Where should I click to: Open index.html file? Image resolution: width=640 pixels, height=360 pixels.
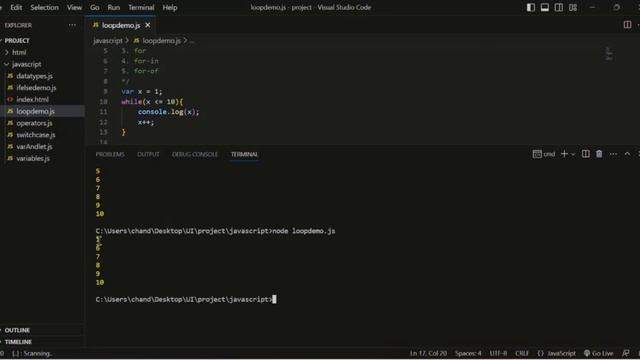33,99
